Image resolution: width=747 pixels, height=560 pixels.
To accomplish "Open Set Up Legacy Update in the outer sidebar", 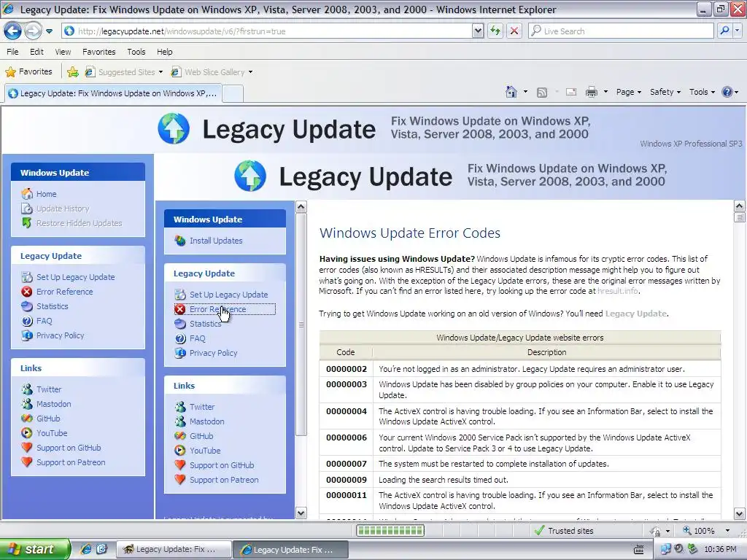I will coord(75,276).
